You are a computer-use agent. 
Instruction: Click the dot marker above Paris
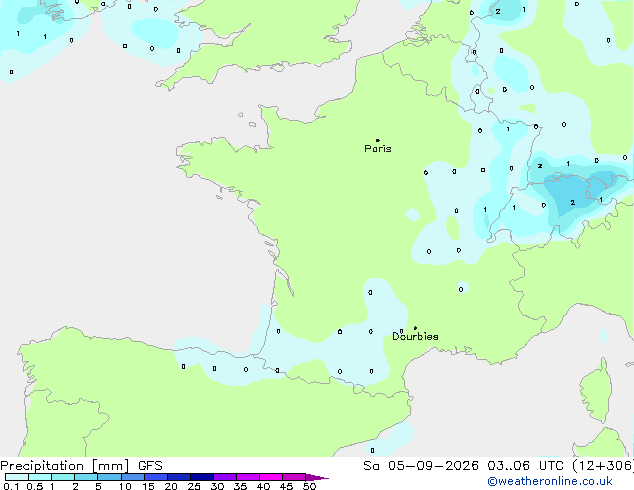click(x=378, y=140)
